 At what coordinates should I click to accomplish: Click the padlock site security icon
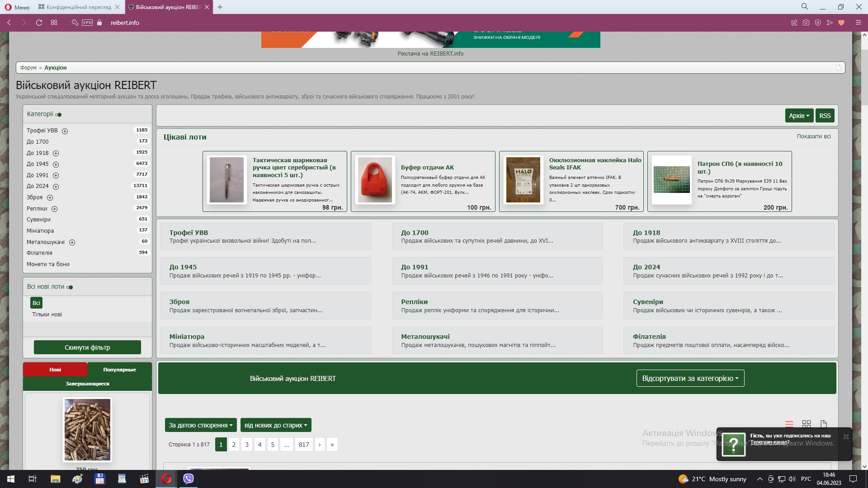(x=99, y=23)
